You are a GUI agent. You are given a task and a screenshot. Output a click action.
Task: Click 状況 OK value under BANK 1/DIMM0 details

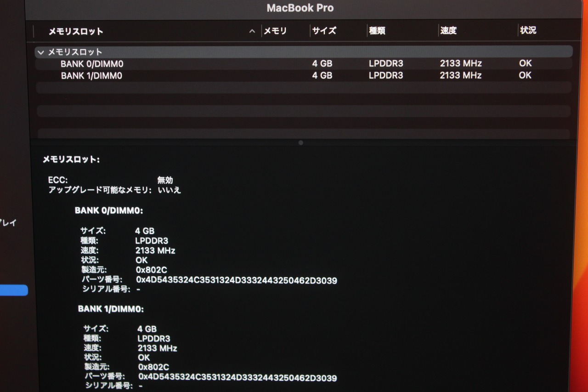coord(144,358)
